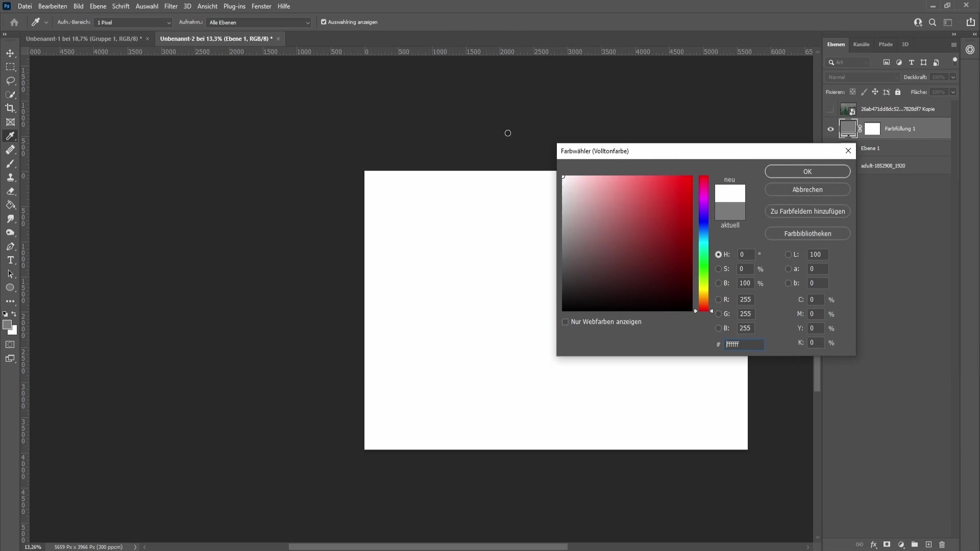The width and height of the screenshot is (980, 551).
Task: Open the Ebene menu
Action: pyautogui.click(x=98, y=6)
